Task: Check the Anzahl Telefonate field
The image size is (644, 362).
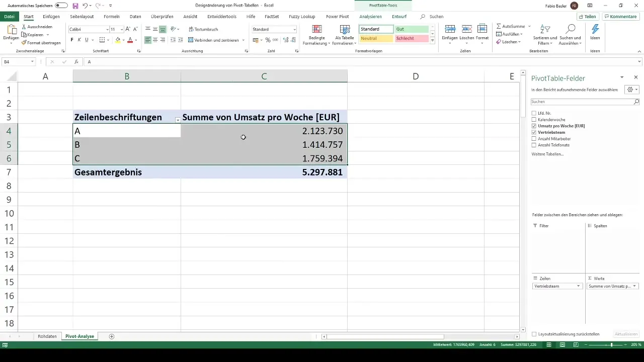Action: (534, 145)
